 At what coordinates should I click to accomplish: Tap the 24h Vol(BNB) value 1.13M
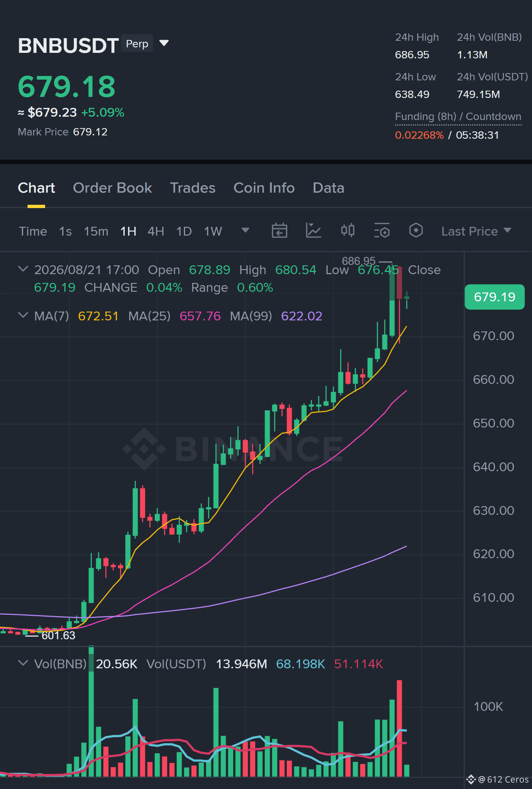coord(472,55)
